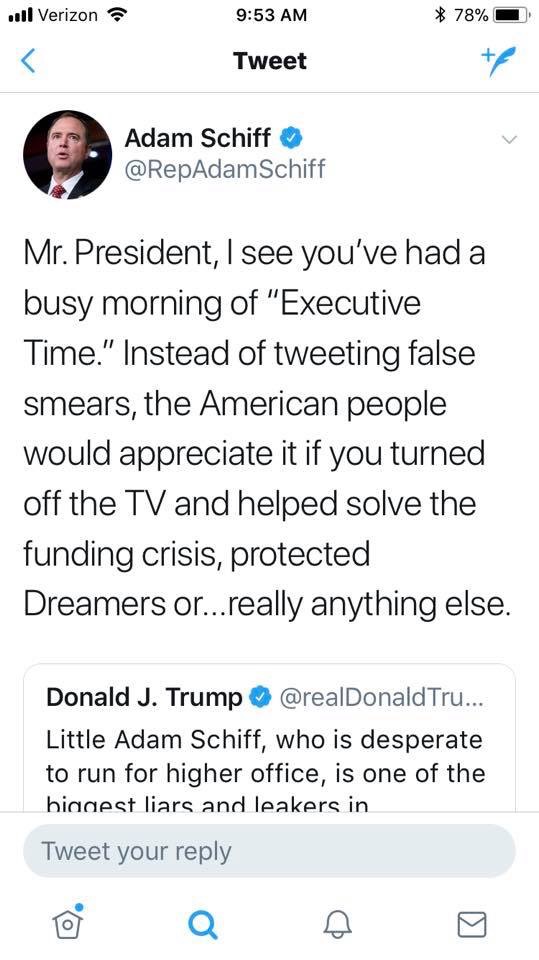Tap the Bluetooth status icon
This screenshot has height=960, width=539.
coord(439,15)
